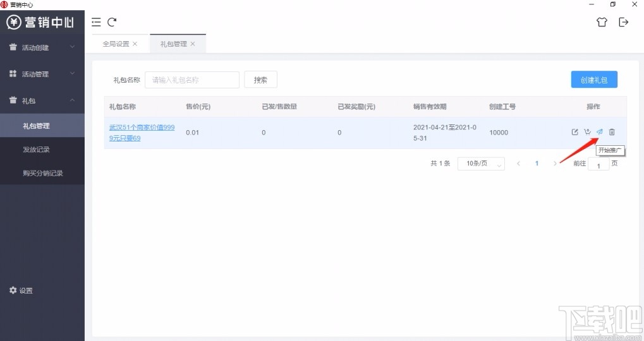Click the 营销中心 yen logo

(x=13, y=22)
